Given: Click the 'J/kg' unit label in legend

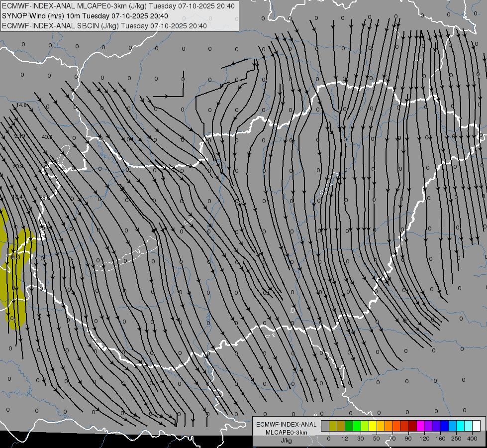Looking at the screenshot, I should tap(287, 441).
